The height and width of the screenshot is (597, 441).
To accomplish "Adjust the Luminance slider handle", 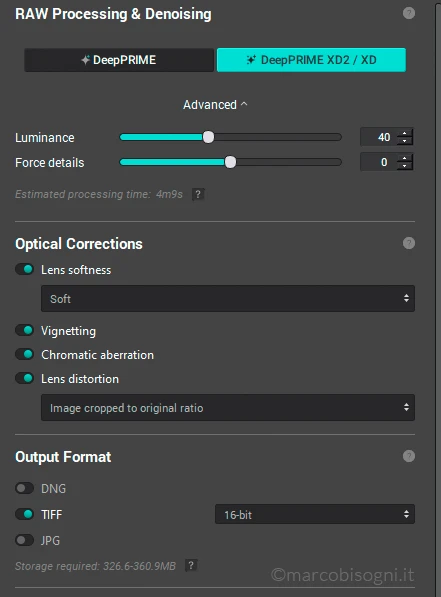I will click(208, 137).
